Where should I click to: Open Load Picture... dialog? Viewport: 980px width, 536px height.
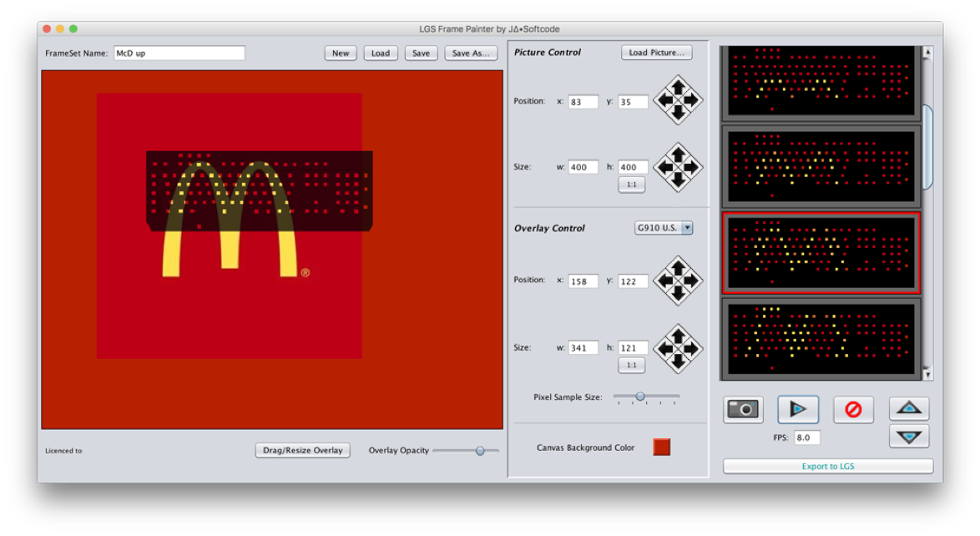pos(656,53)
